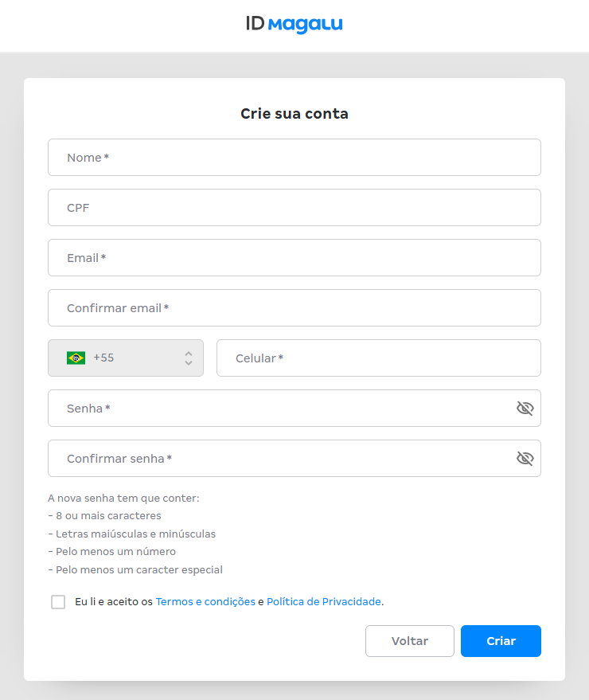Click the 'Pelo menos um caracter especial' text
Screen dimensions: 589x700
135,570
